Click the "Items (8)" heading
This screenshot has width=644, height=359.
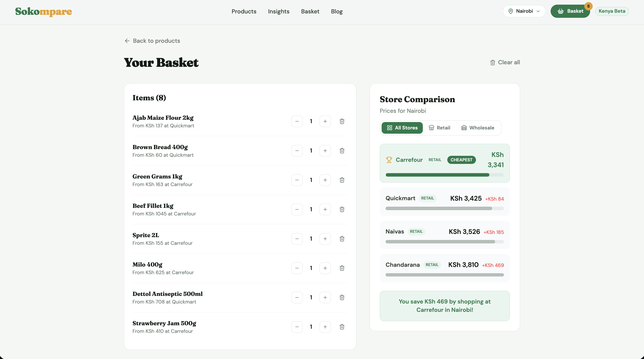[149, 98]
